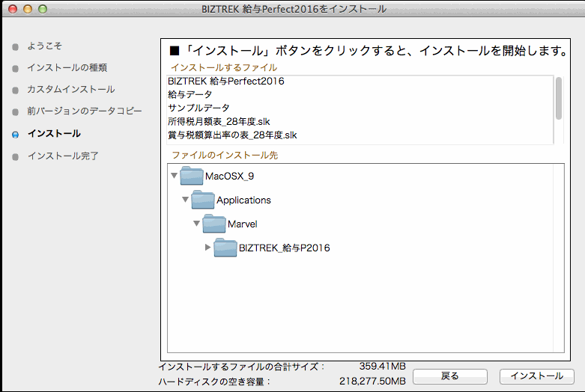Select 給与データ in file list

click(190, 94)
